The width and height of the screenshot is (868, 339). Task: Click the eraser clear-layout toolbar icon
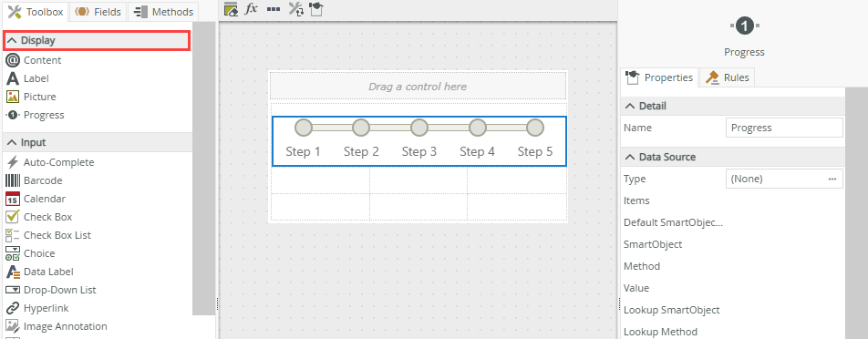232,9
